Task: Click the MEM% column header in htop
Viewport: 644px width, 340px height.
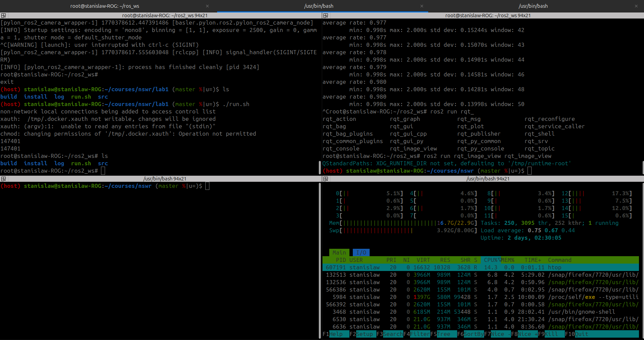Action: pyautogui.click(x=508, y=260)
